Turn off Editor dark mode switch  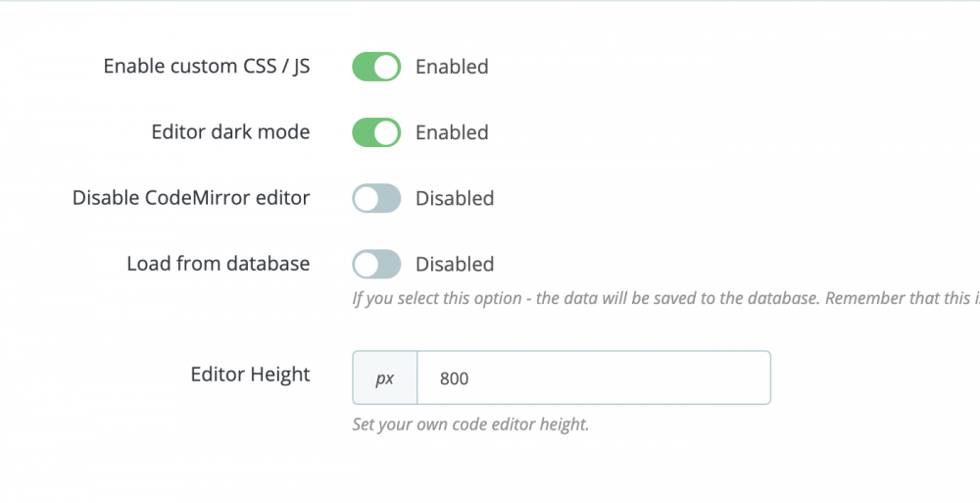(x=376, y=132)
